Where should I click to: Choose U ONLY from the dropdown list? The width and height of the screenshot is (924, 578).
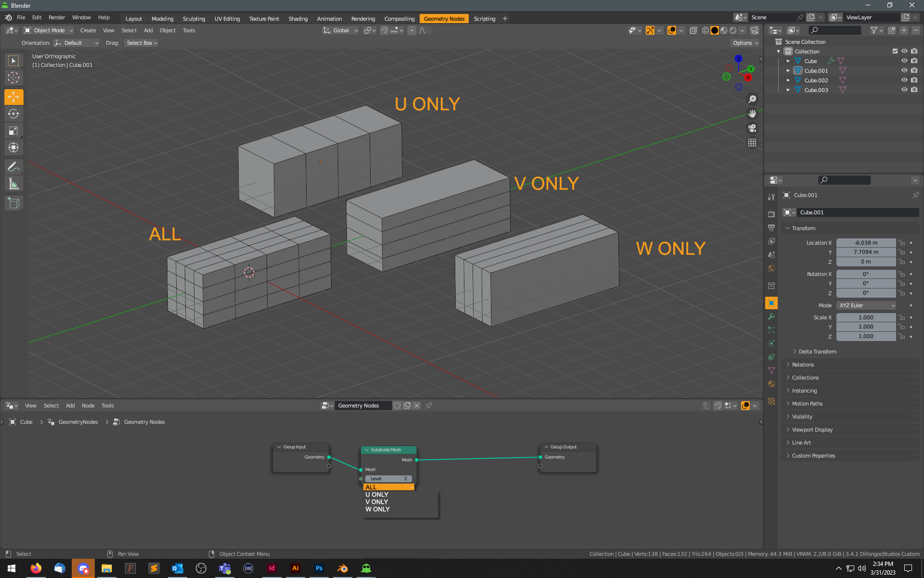377,495
